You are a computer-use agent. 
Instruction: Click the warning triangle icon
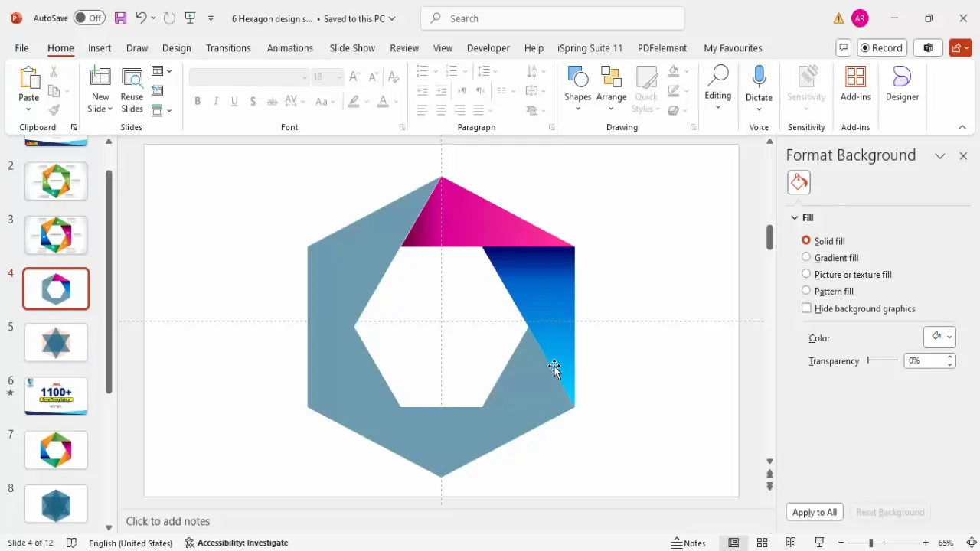[839, 18]
